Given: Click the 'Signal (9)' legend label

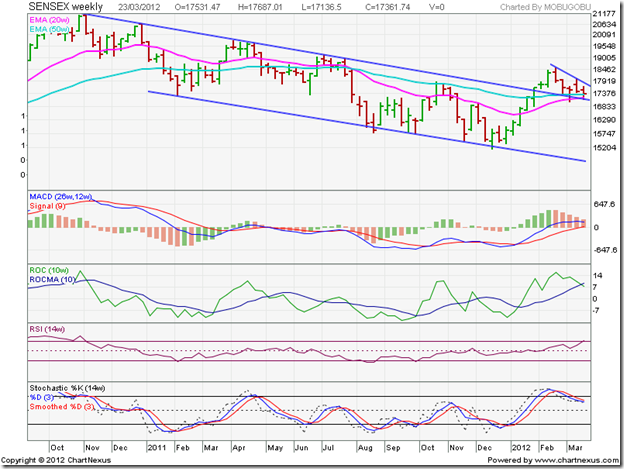Looking at the screenshot, I should [47, 206].
